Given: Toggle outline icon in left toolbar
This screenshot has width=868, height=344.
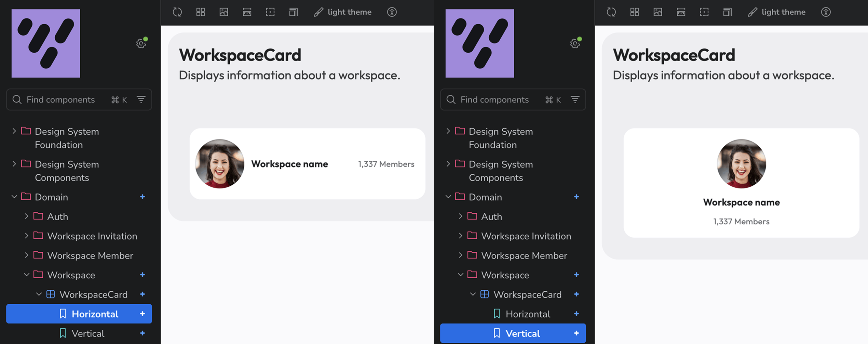Looking at the screenshot, I should point(270,12).
